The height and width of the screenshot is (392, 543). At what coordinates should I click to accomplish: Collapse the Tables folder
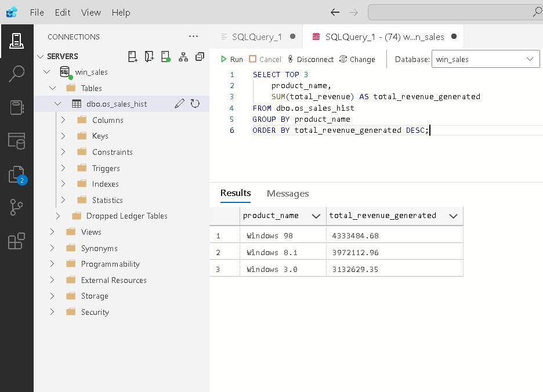click(x=53, y=88)
